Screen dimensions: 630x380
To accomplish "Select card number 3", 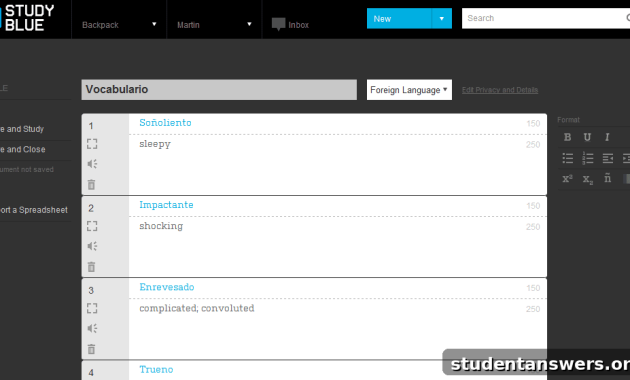I will tap(91, 290).
